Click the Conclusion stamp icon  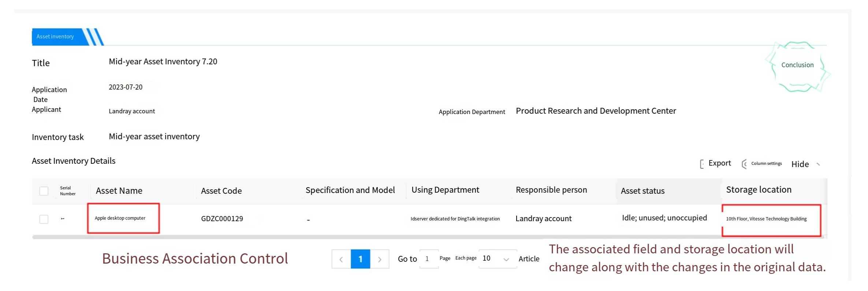pyautogui.click(x=797, y=66)
